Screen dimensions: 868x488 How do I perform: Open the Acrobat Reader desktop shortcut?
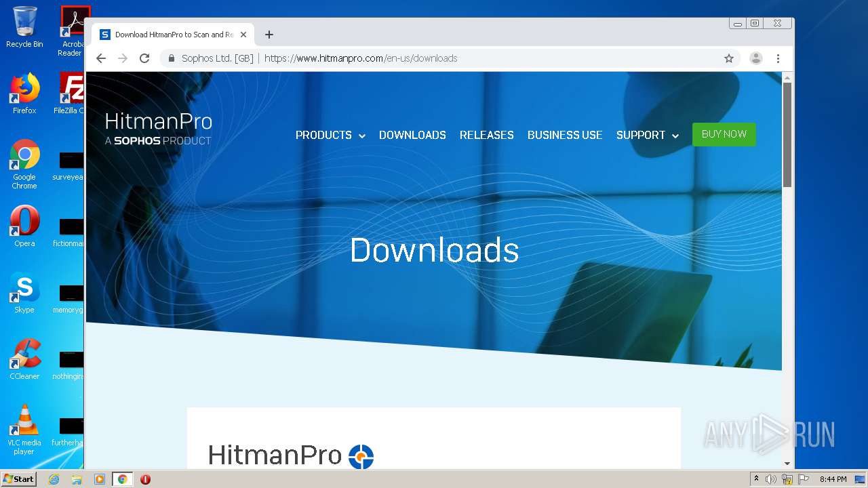tap(72, 31)
